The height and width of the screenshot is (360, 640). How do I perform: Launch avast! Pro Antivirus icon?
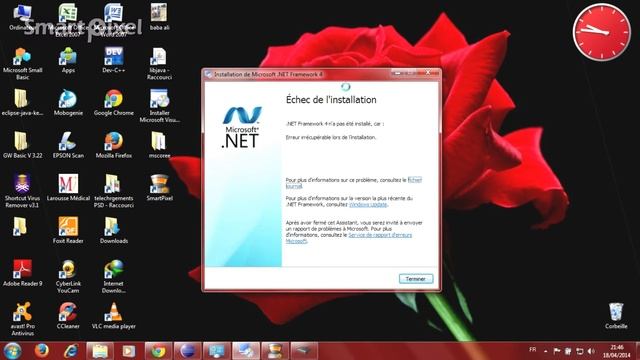coord(22,319)
